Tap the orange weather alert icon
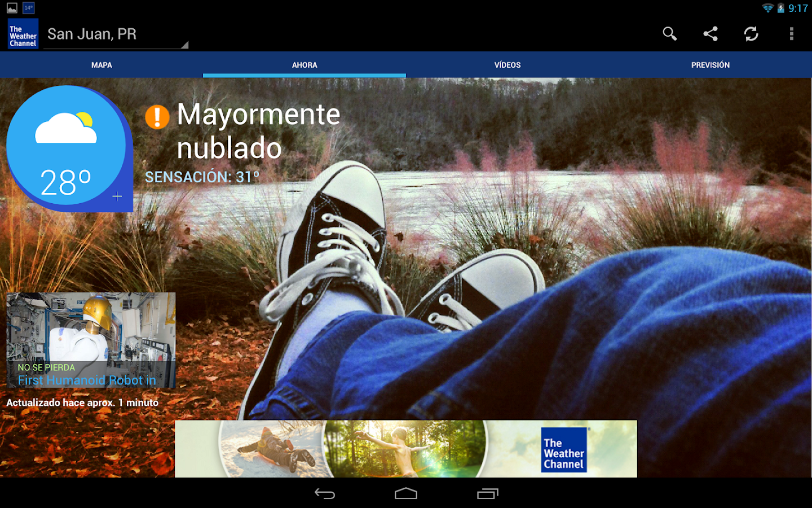 [x=157, y=117]
